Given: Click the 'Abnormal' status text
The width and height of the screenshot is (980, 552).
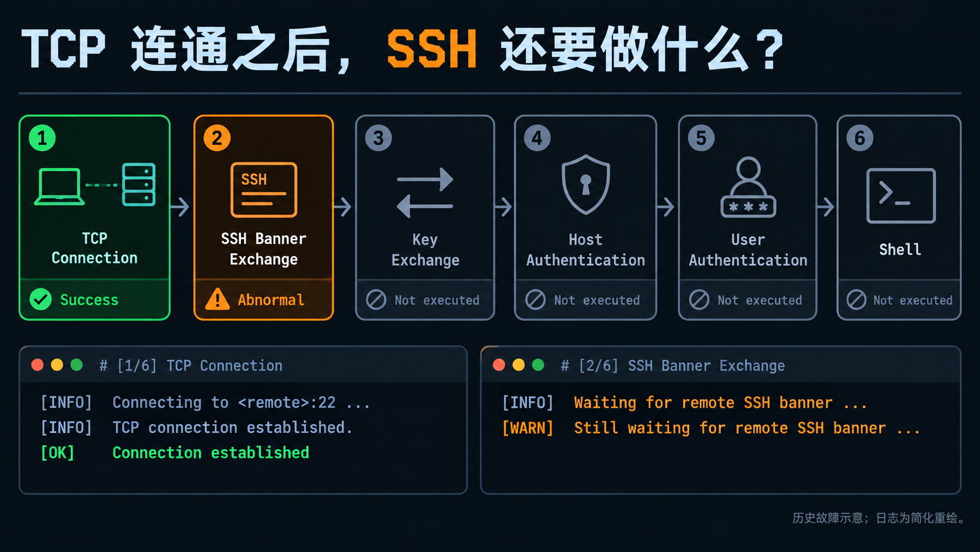Looking at the screenshot, I should (271, 300).
